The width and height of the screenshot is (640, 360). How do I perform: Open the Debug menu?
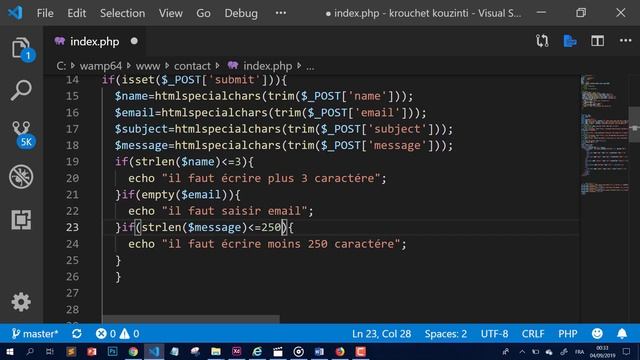point(241,13)
